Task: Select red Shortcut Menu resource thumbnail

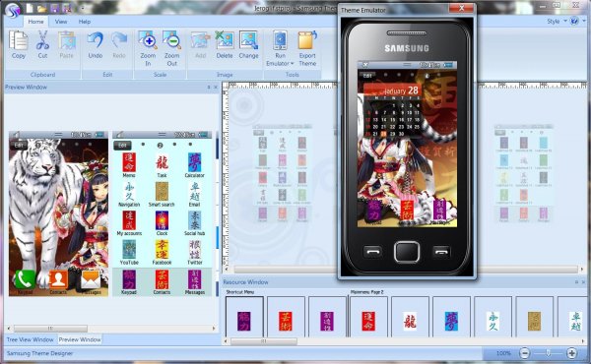Action: 286,317
